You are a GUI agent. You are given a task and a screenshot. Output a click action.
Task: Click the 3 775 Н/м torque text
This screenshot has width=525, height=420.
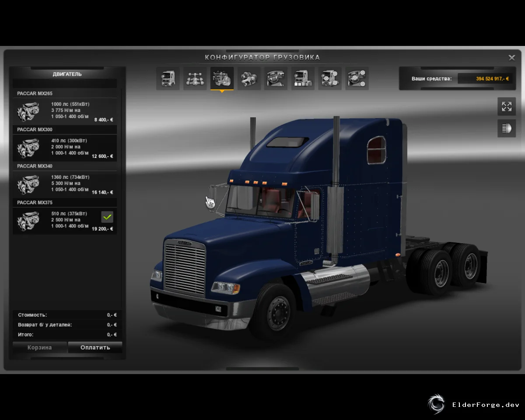[x=66, y=111]
